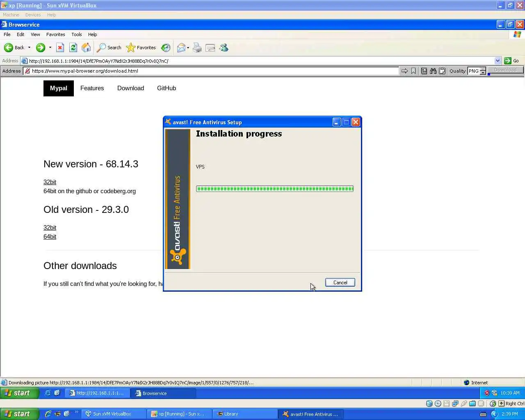Open the History clock icon
The image size is (525, 420).
(x=166, y=48)
